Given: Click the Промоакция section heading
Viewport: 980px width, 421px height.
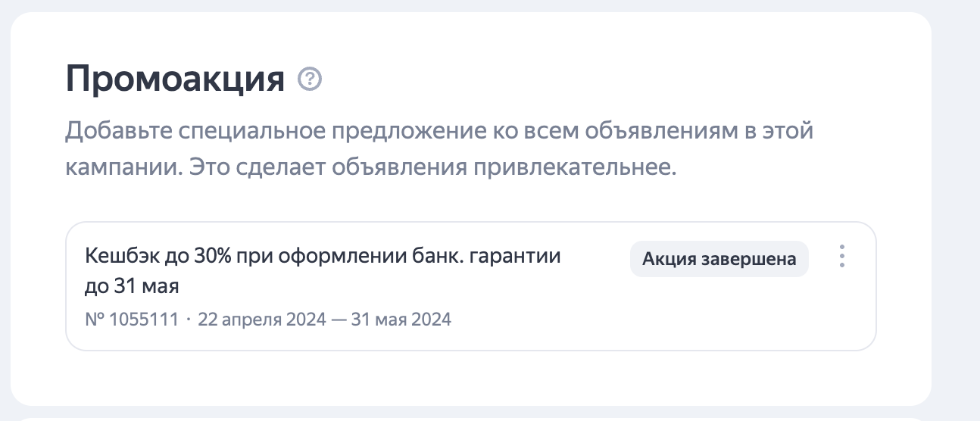Looking at the screenshot, I should (175, 79).
